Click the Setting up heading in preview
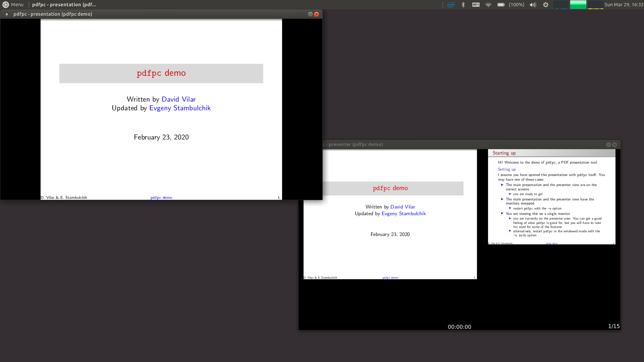 tap(506, 169)
